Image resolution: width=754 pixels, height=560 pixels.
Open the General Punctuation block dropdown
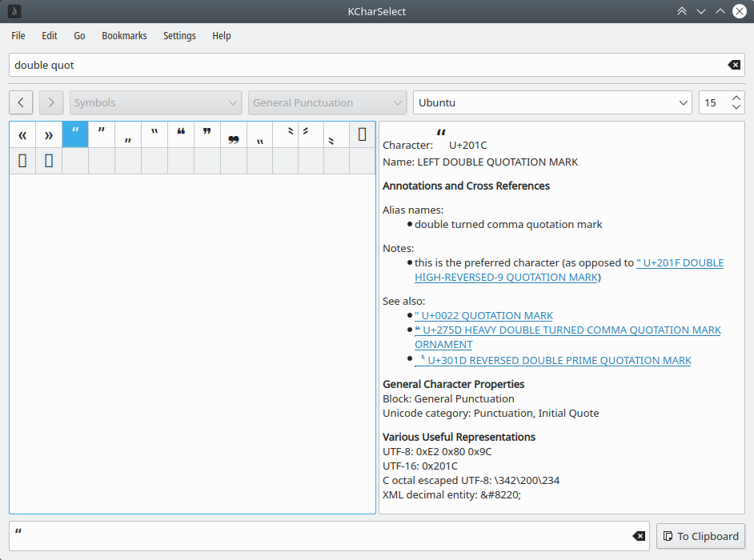328,102
